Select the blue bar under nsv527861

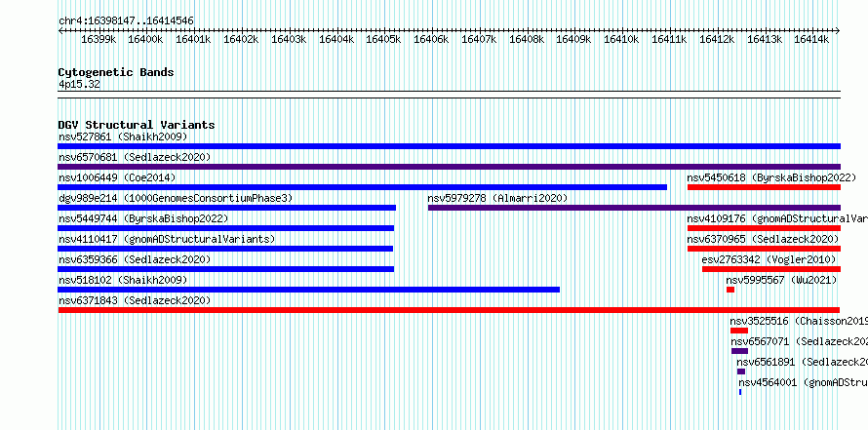tap(449, 146)
